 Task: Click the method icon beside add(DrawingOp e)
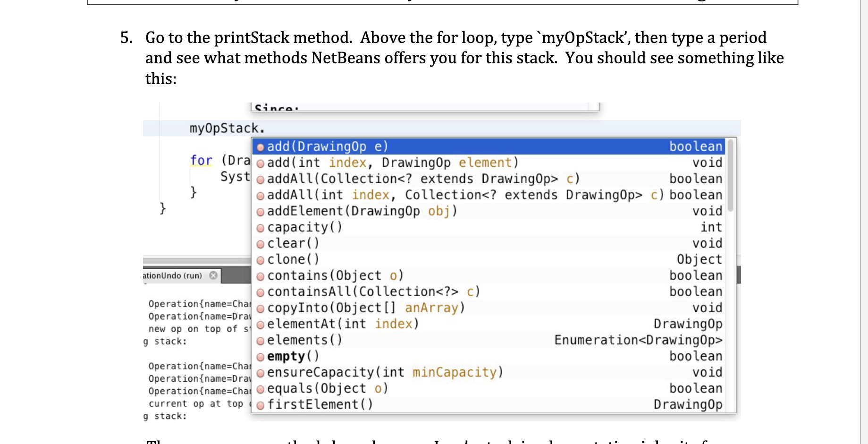pyautogui.click(x=261, y=146)
